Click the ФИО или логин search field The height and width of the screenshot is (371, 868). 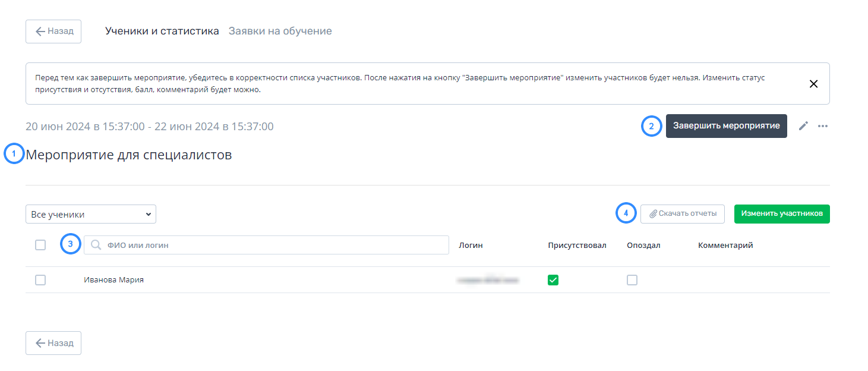point(266,245)
